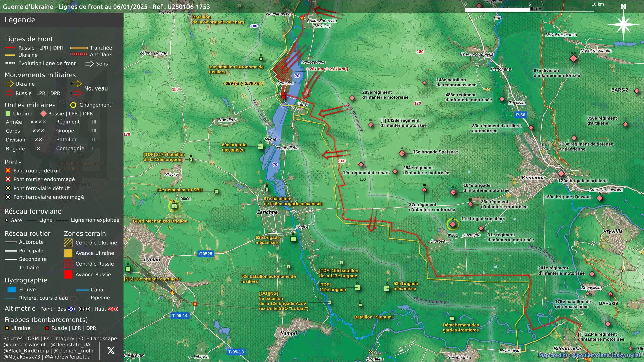Click the 120e brigade d'artillerie diamond marker

pos(561,174)
